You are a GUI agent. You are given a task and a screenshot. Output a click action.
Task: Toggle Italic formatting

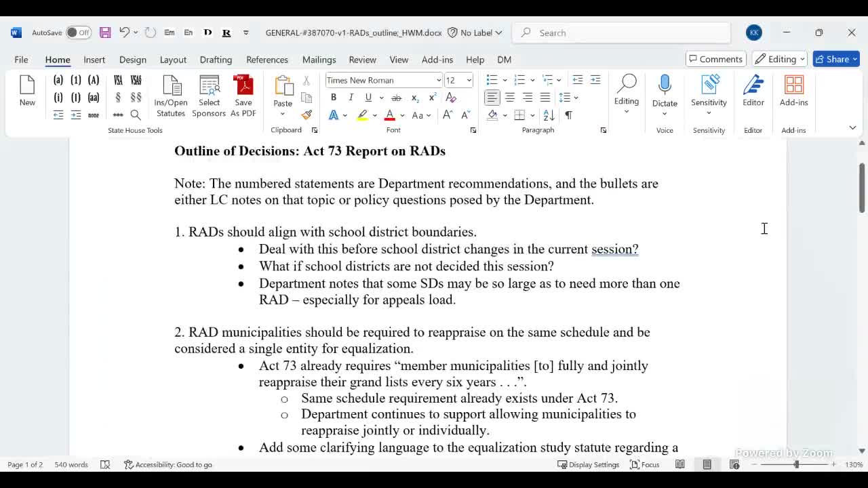pyautogui.click(x=351, y=98)
